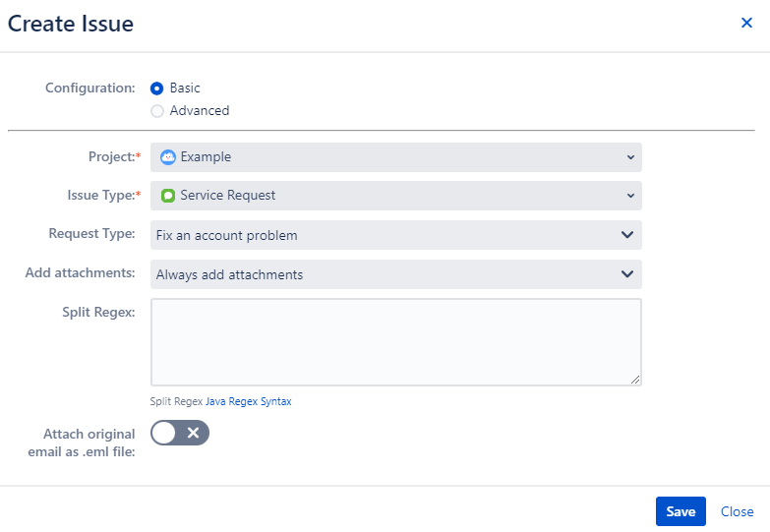Select the Advanced configuration radio button

pyautogui.click(x=157, y=111)
